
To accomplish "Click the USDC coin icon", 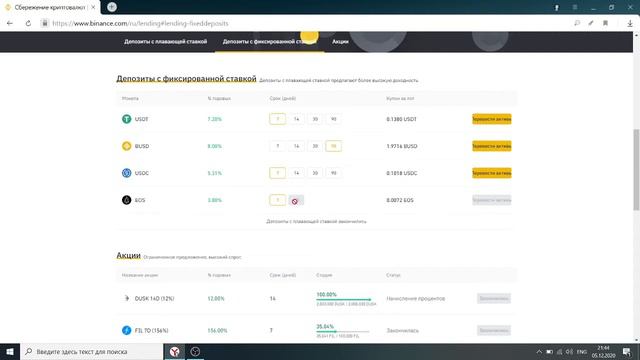I will pyautogui.click(x=127, y=173).
